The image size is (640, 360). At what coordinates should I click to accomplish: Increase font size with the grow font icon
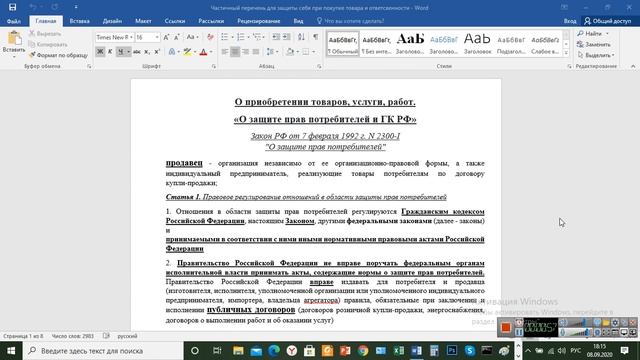(166, 37)
